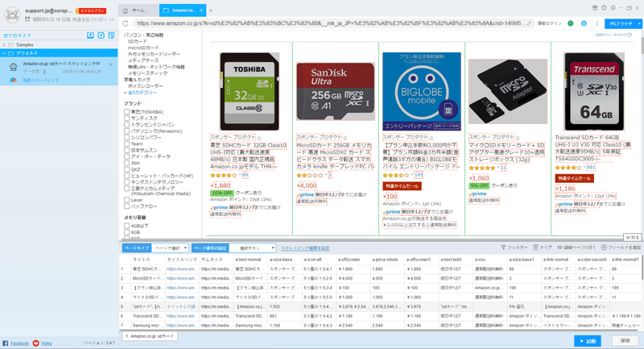Click the ページ番号の設定 tab label
The width and height of the screenshot is (644, 349).
click(x=210, y=248)
